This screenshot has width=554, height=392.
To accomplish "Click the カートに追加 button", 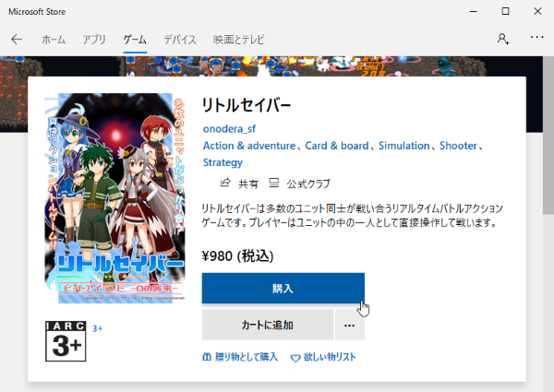I will coord(268,325).
